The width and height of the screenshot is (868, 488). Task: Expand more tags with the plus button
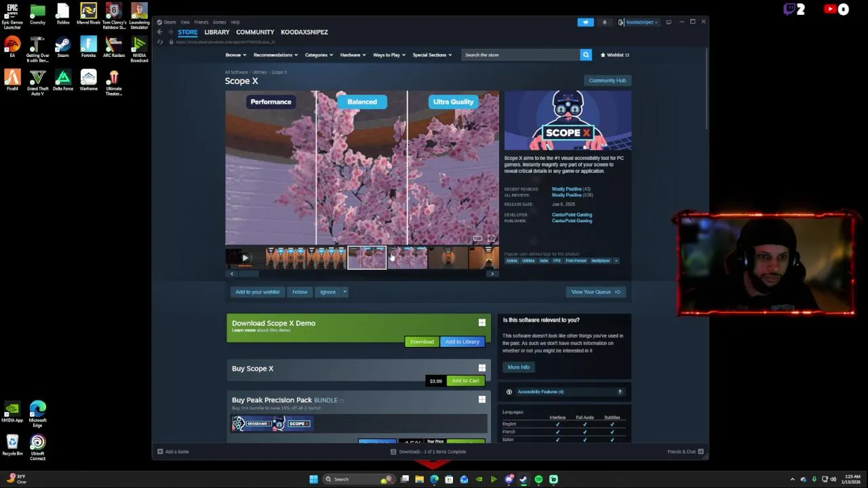pyautogui.click(x=616, y=261)
